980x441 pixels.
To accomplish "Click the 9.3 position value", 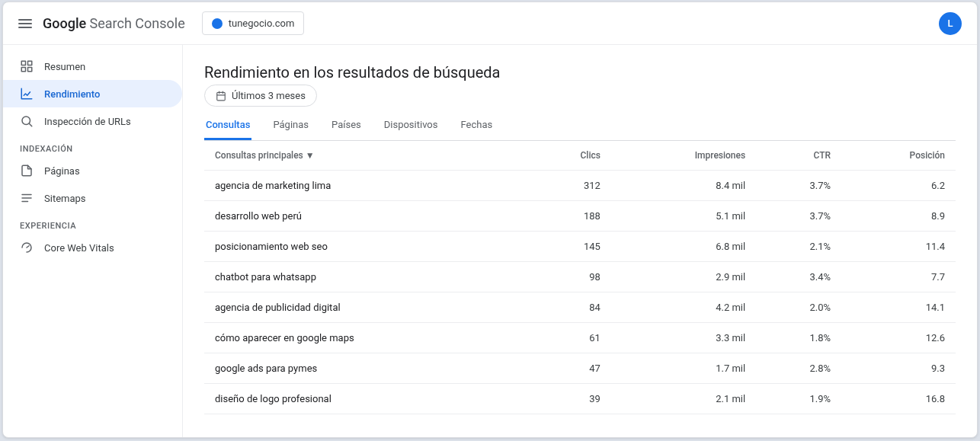I will coord(937,369).
